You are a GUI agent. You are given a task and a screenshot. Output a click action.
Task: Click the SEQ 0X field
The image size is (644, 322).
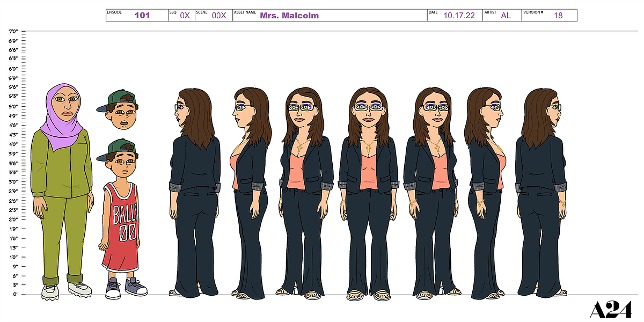click(x=181, y=15)
